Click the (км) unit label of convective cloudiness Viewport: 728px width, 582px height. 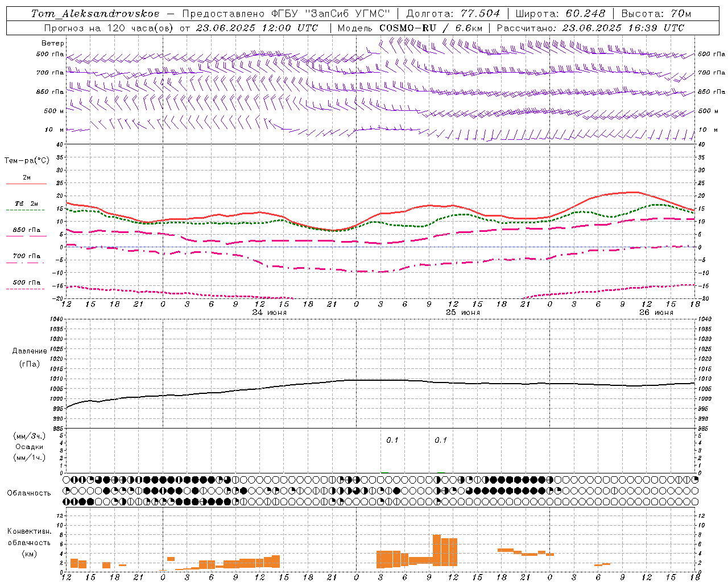coord(29,554)
